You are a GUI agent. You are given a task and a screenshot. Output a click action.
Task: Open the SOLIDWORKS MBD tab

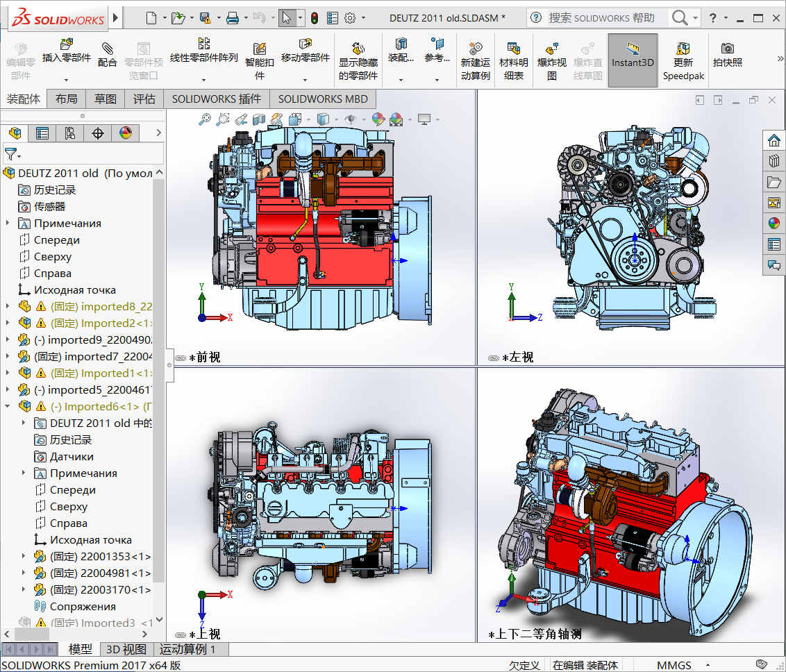pyautogui.click(x=324, y=99)
